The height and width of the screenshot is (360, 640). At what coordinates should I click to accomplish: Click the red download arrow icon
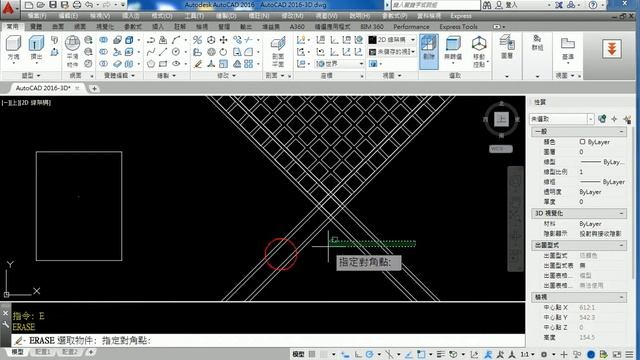tap(612, 49)
